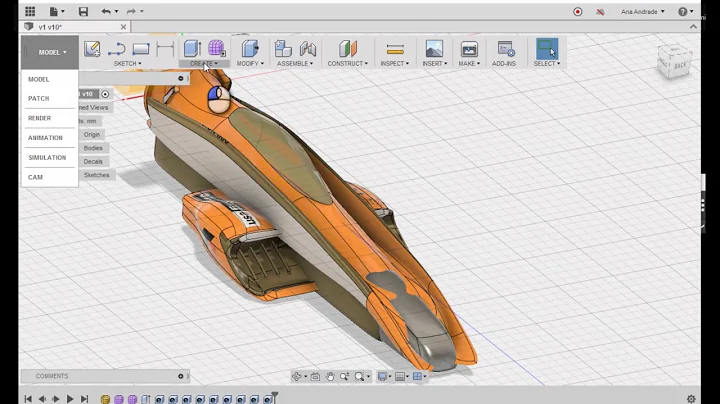Click the purple Create Form icon
Viewport: 720px width, 404px height.
click(217, 48)
